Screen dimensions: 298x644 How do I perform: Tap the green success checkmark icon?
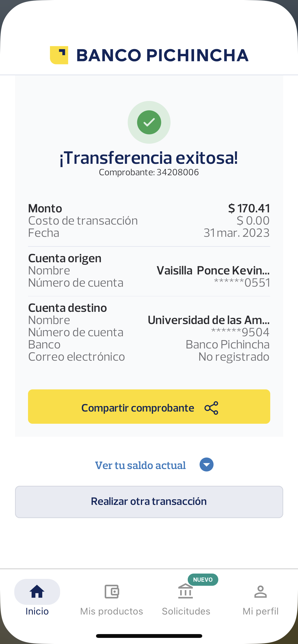point(149,122)
